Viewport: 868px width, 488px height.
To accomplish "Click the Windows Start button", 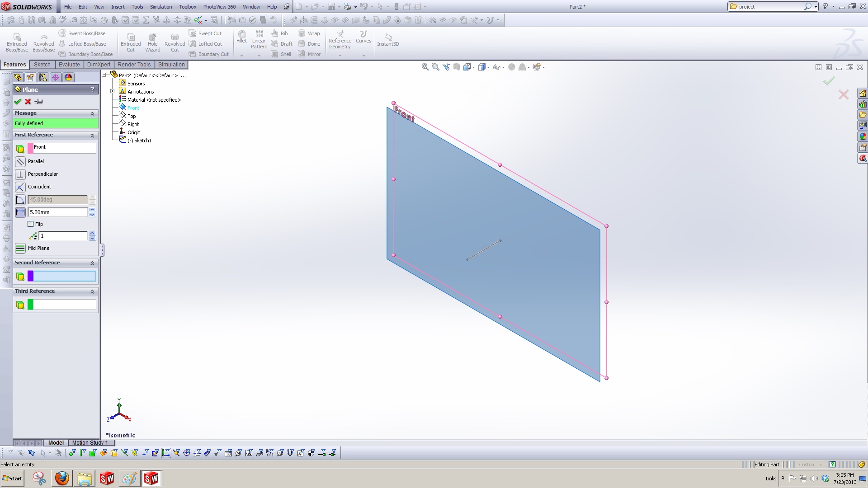I will (x=12, y=479).
